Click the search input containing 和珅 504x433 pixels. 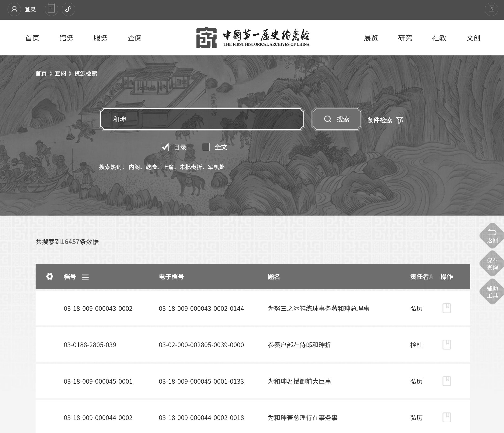pyautogui.click(x=202, y=119)
